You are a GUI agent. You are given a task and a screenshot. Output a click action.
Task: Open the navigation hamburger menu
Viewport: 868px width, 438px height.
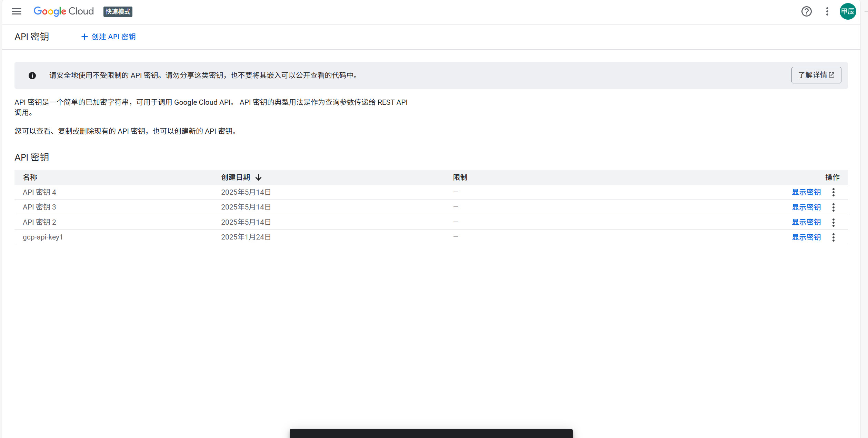pos(16,11)
